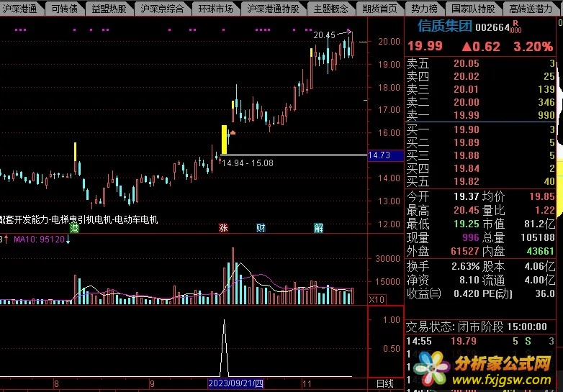
Task: Click the teal 解 marker icon
Action: pyautogui.click(x=318, y=228)
